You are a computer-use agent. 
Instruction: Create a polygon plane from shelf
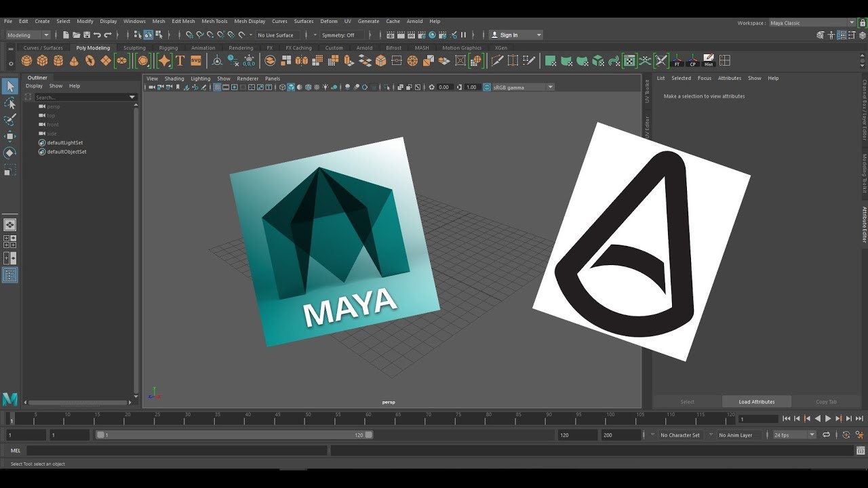(105, 61)
